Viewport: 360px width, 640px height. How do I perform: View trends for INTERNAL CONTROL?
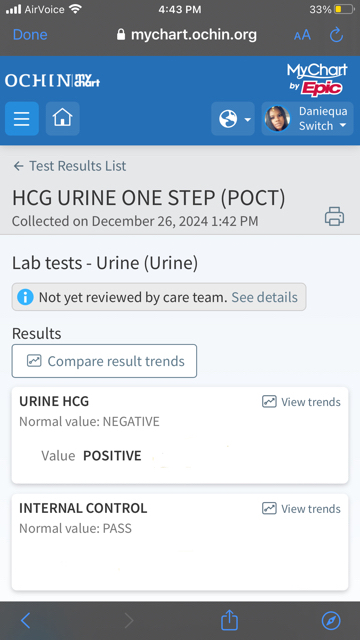tap(301, 509)
